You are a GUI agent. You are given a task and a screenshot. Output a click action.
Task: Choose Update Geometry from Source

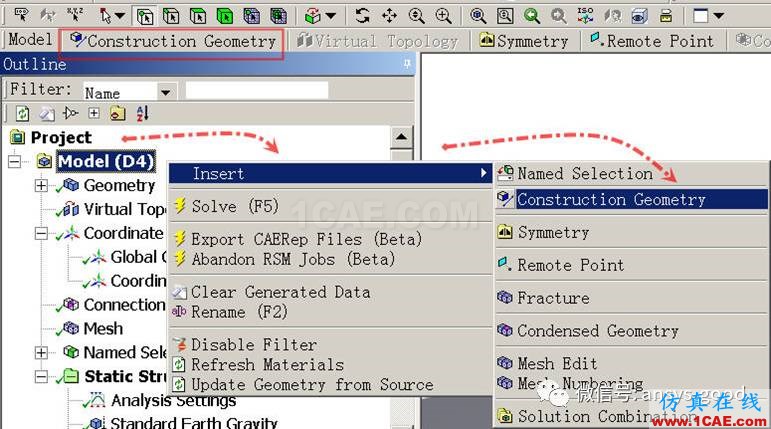pyautogui.click(x=330, y=384)
